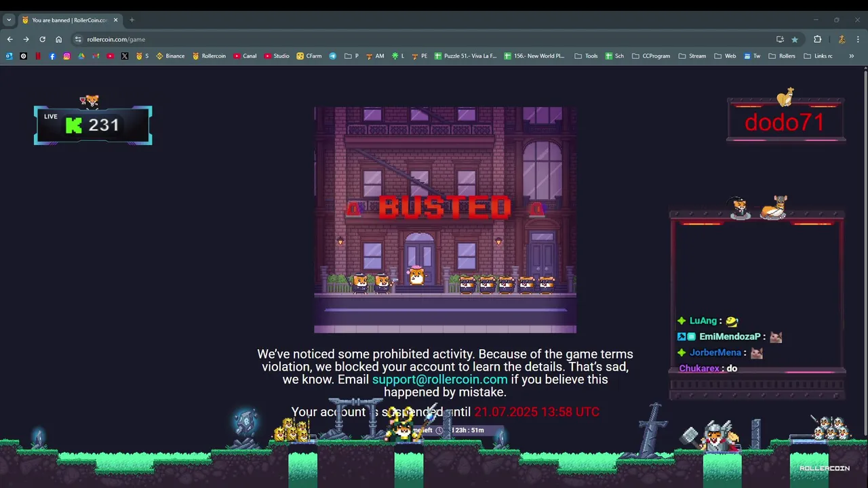Click the suspension date '21.07.2025 13:58 UTC'

(x=536, y=411)
